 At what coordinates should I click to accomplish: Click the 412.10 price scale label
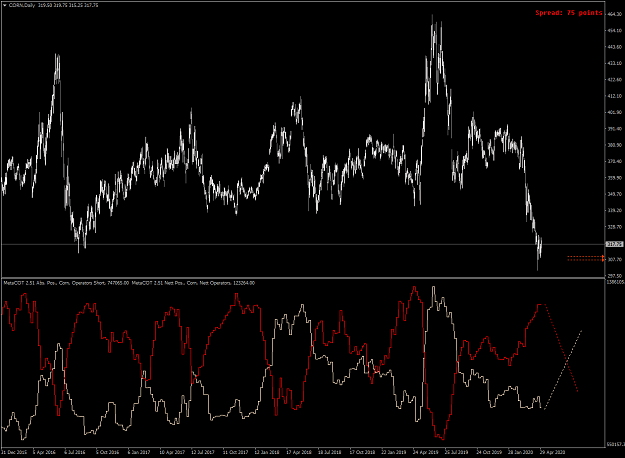[615, 96]
